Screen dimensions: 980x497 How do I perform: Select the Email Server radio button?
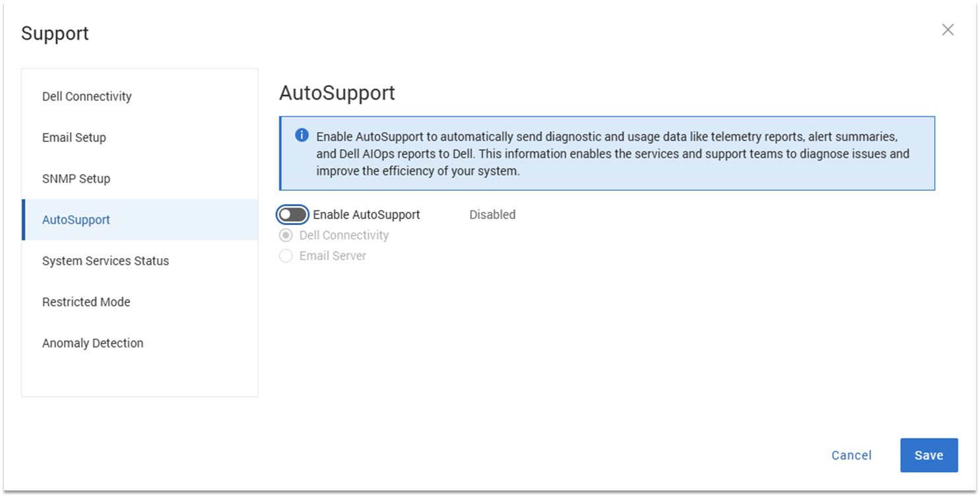tap(285, 255)
